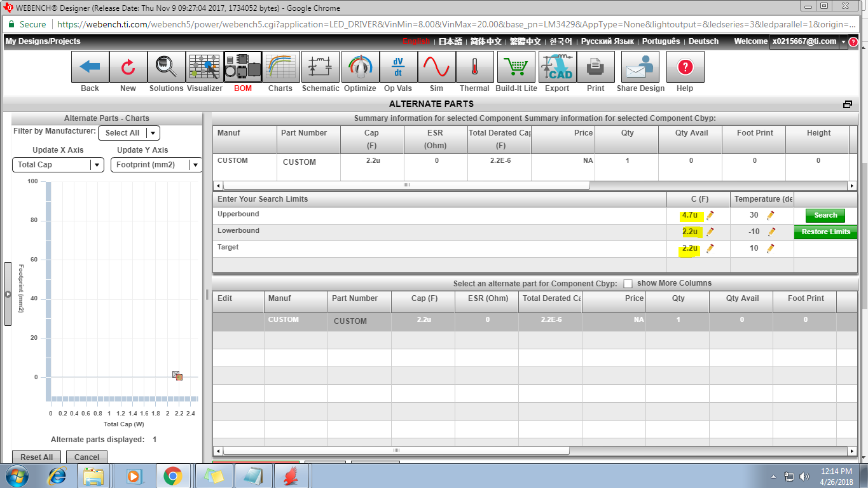Edit Upperbound Temperature pencil icon
868x488 pixels.
pyautogui.click(x=770, y=215)
